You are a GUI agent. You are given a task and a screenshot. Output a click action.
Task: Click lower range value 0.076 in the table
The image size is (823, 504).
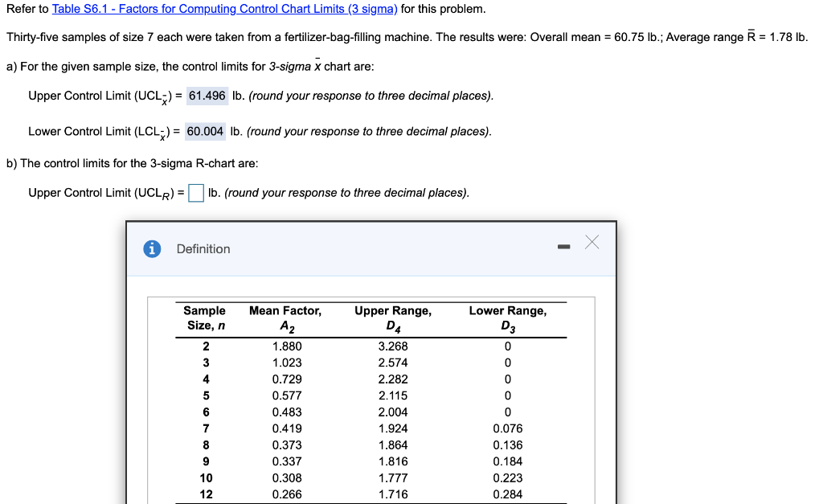pos(508,428)
